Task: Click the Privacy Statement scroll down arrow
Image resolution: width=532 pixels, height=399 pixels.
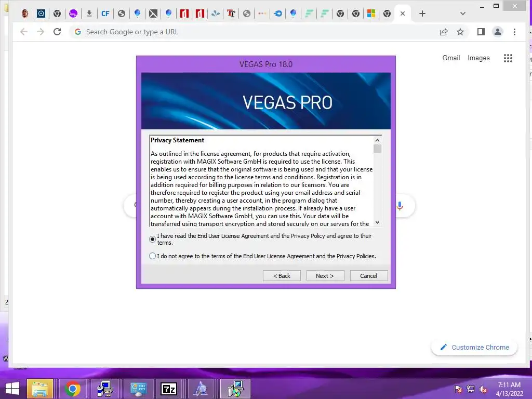Action: click(377, 222)
